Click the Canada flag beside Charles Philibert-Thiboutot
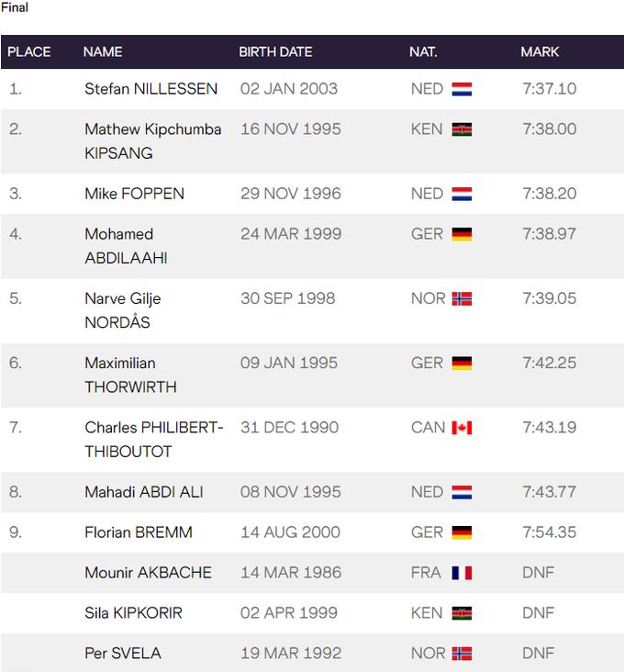Image resolution: width=624 pixels, height=672 pixels. (462, 427)
